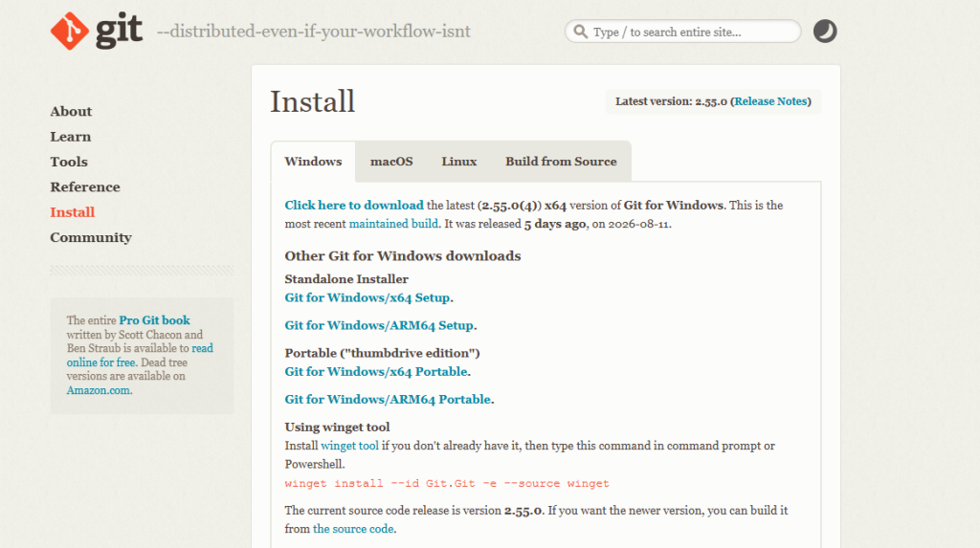Follow the 'read online for free' link
Screen dimensions: 980x548
click(140, 355)
